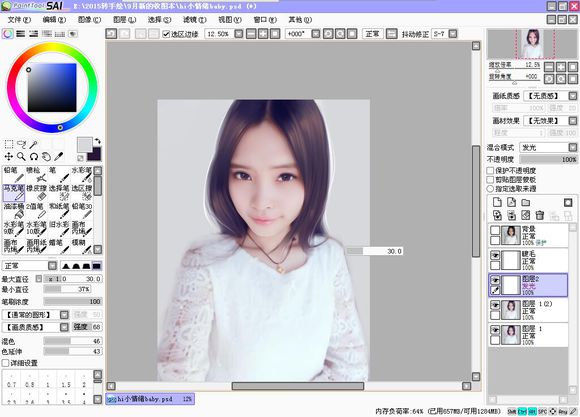The image size is (580, 417).
Task: Select the 图层 1 layer thumbnail
Action: point(510,335)
